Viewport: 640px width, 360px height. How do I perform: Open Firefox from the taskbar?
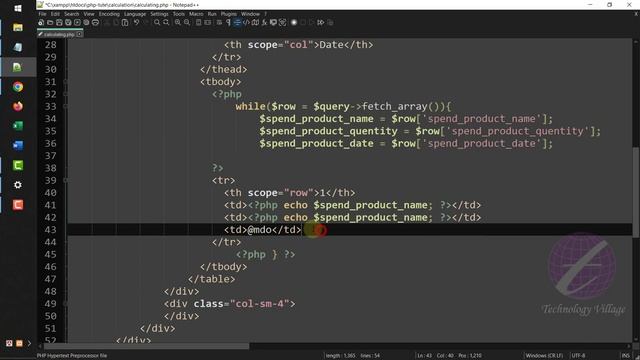(18, 106)
